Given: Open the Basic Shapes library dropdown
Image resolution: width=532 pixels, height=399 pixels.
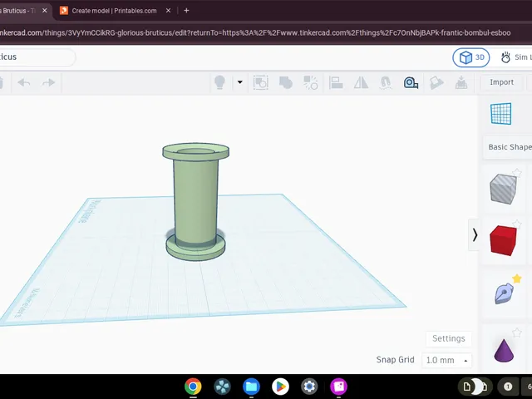Looking at the screenshot, I should (x=509, y=147).
